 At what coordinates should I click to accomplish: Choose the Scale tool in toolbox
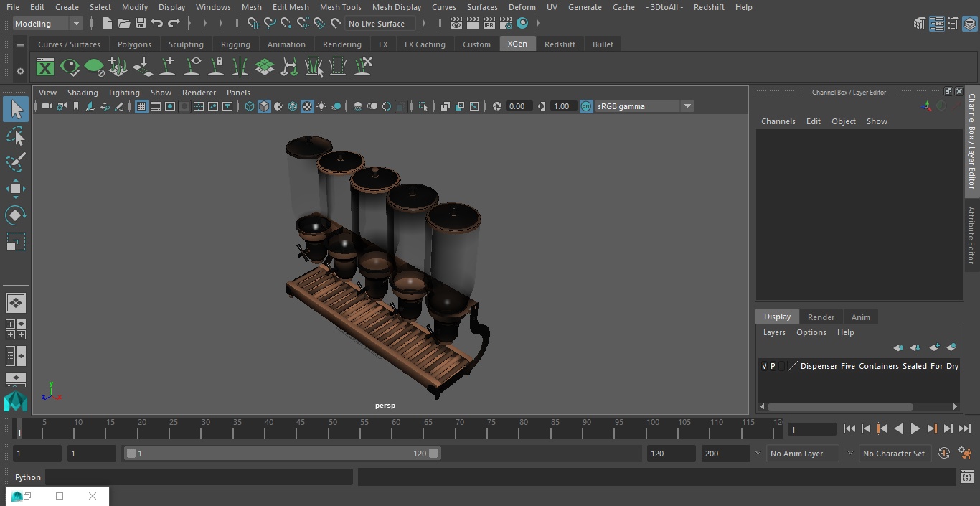click(x=16, y=241)
